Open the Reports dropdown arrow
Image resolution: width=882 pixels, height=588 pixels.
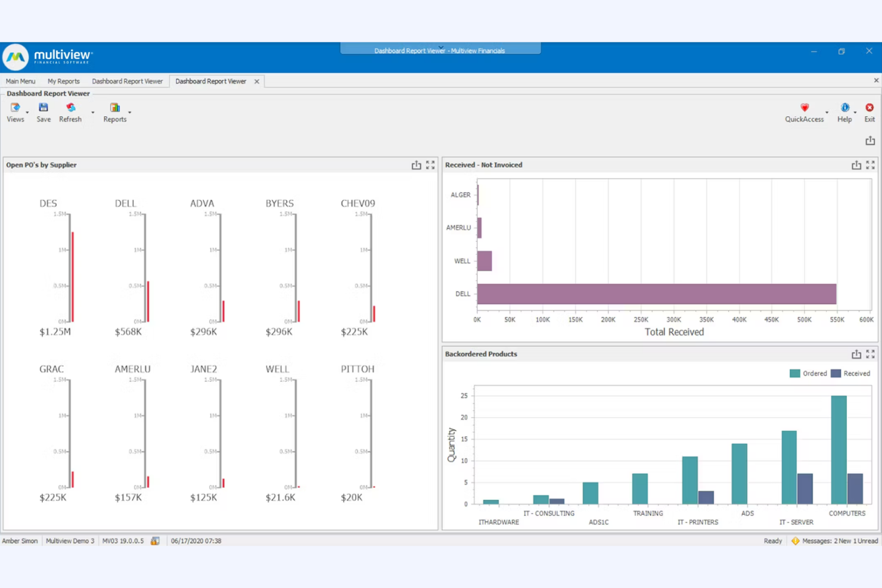click(x=129, y=113)
